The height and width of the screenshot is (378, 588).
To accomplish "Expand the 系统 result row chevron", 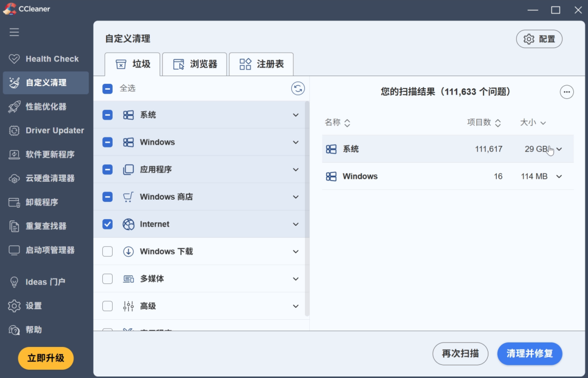I will point(559,149).
